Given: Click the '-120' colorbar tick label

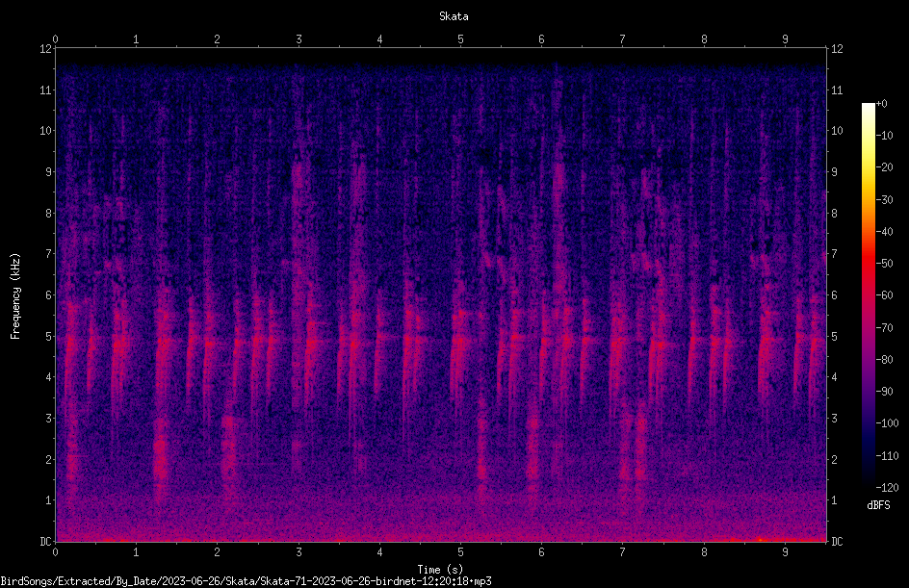Looking at the screenshot, I should click(888, 488).
